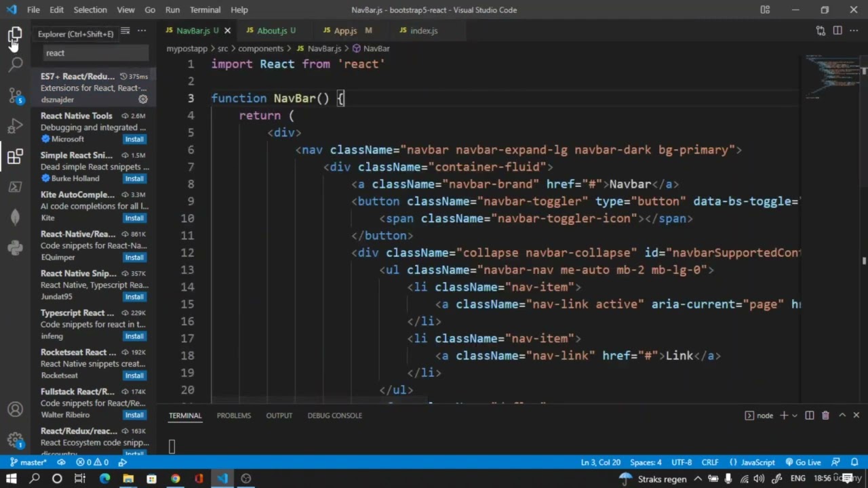Open the Run menu
This screenshot has height=488, width=868.
pyautogui.click(x=172, y=9)
